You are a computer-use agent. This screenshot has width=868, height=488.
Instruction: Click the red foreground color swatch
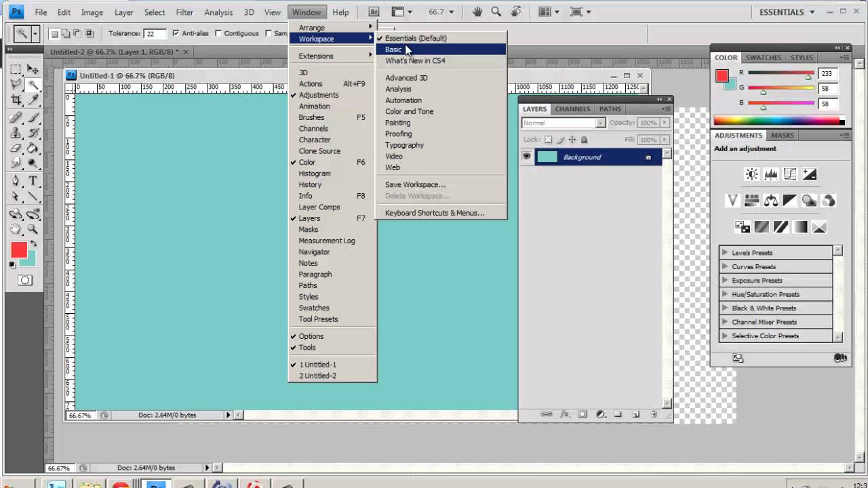[18, 251]
